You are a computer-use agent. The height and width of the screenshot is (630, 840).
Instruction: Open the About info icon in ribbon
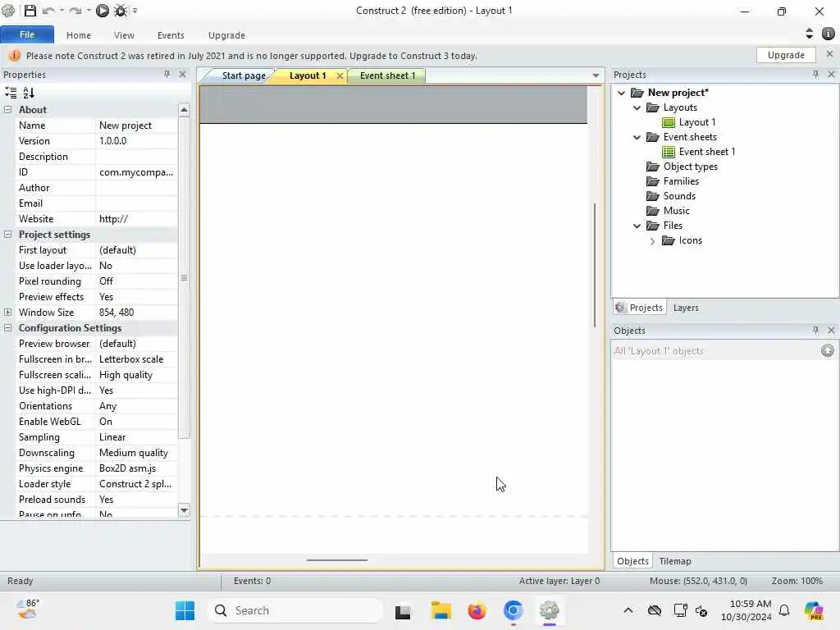(x=829, y=34)
